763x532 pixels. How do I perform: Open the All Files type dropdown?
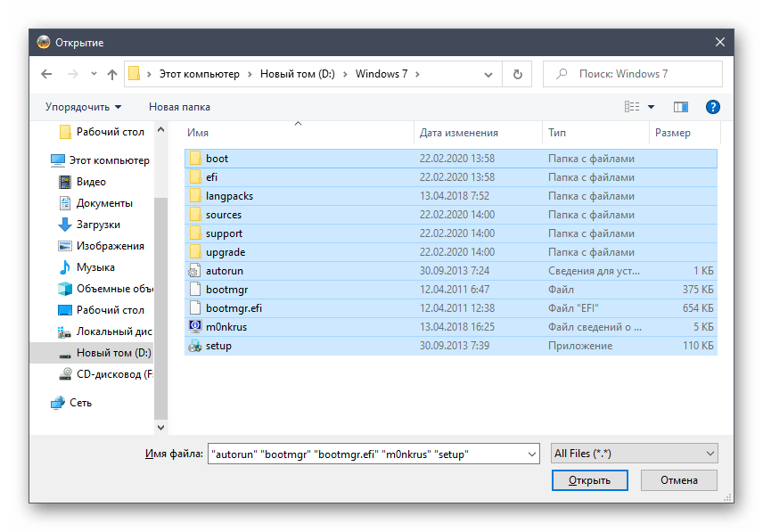pos(634,454)
